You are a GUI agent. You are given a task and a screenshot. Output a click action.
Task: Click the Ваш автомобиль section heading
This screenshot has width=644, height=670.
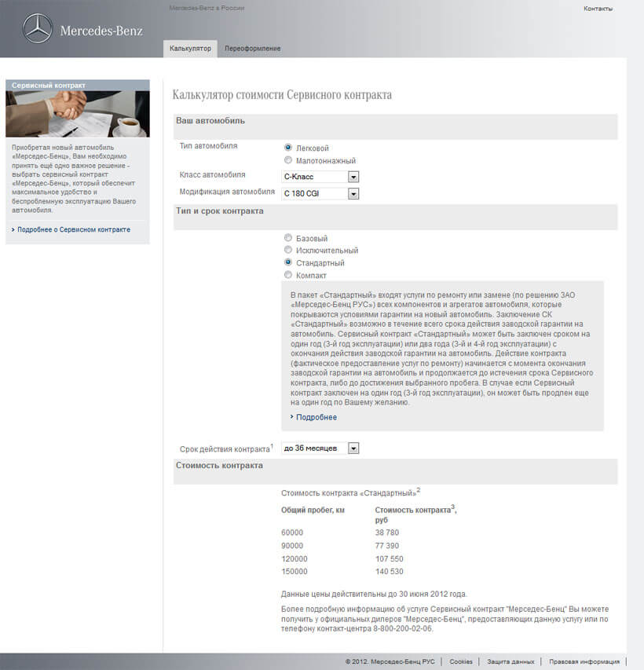pyautogui.click(x=210, y=120)
